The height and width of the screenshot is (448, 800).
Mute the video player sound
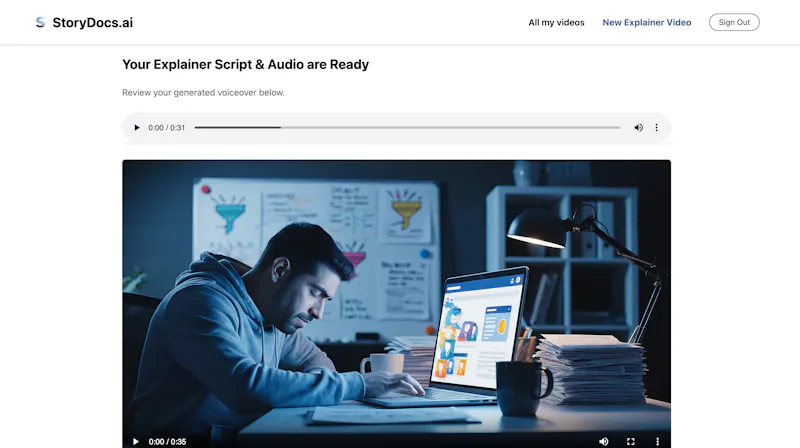point(604,441)
